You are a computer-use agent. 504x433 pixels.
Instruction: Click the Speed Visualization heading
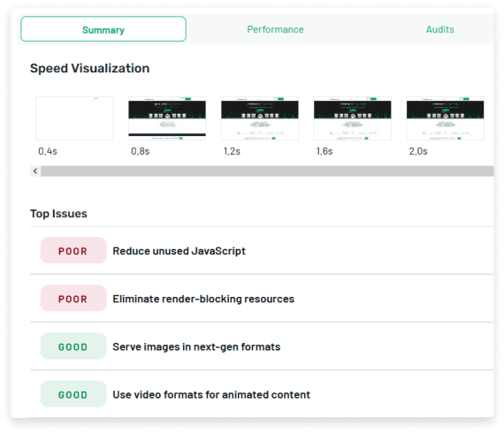pos(89,68)
